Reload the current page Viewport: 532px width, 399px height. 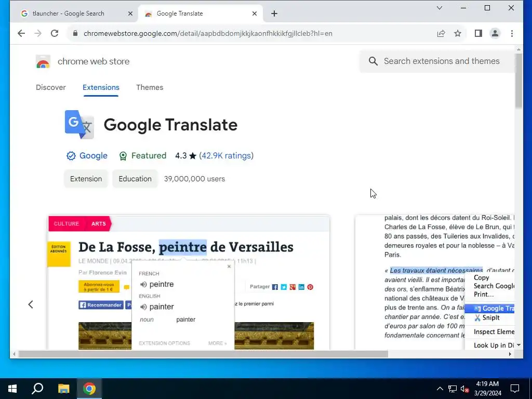(55, 33)
